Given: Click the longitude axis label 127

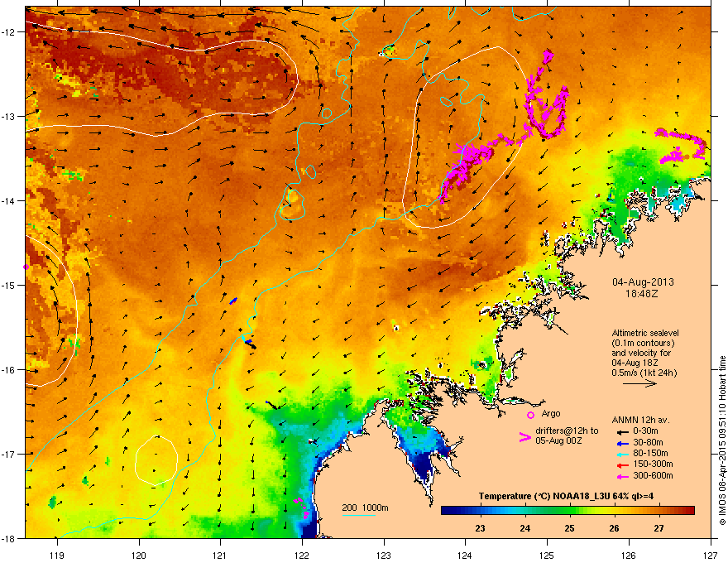Looking at the screenshot, I should pos(711,555).
